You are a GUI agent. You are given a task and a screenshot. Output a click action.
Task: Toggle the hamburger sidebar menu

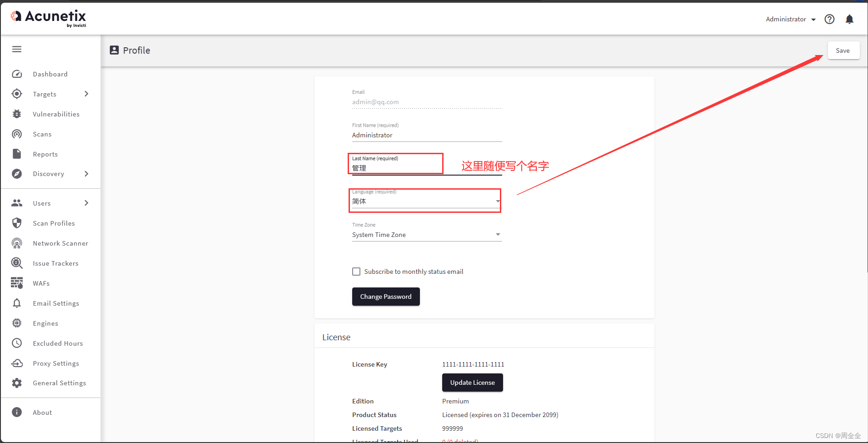[x=17, y=49]
